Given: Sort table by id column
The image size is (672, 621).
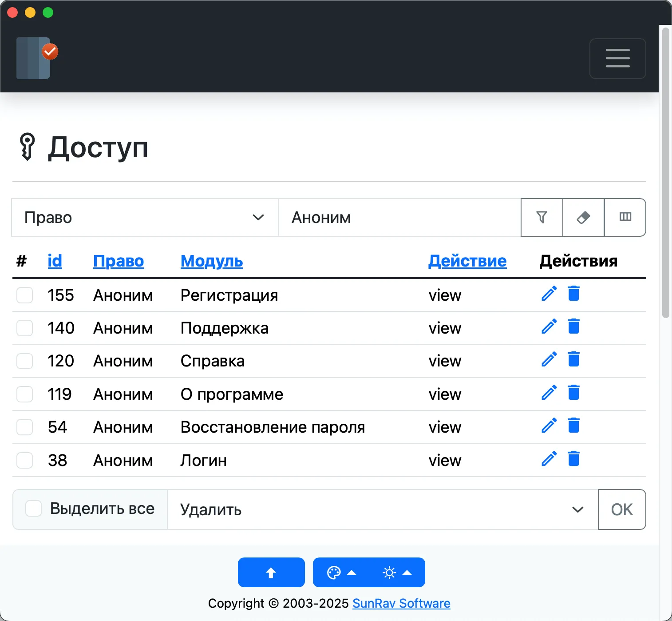Looking at the screenshot, I should tap(55, 261).
